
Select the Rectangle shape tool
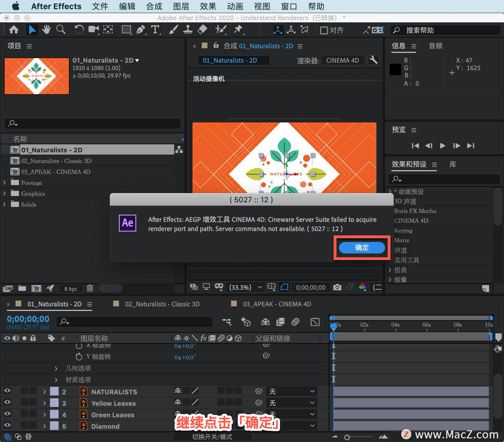[126, 30]
